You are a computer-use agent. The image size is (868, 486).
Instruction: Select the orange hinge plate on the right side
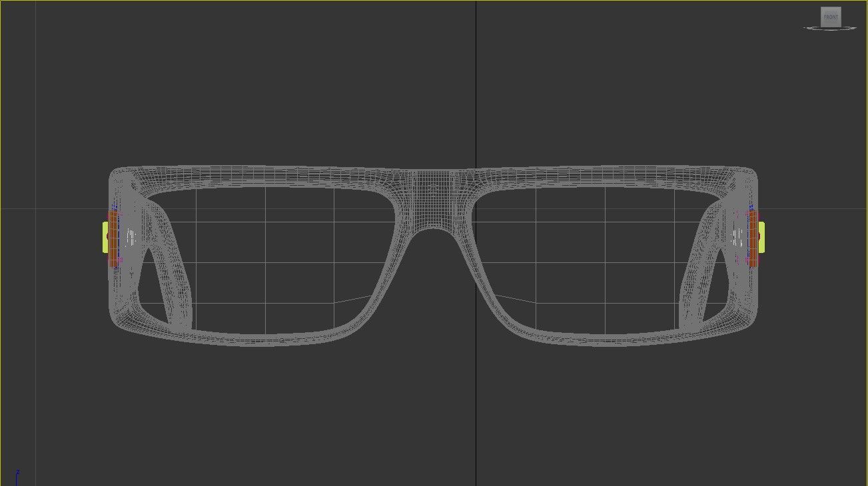tap(753, 238)
